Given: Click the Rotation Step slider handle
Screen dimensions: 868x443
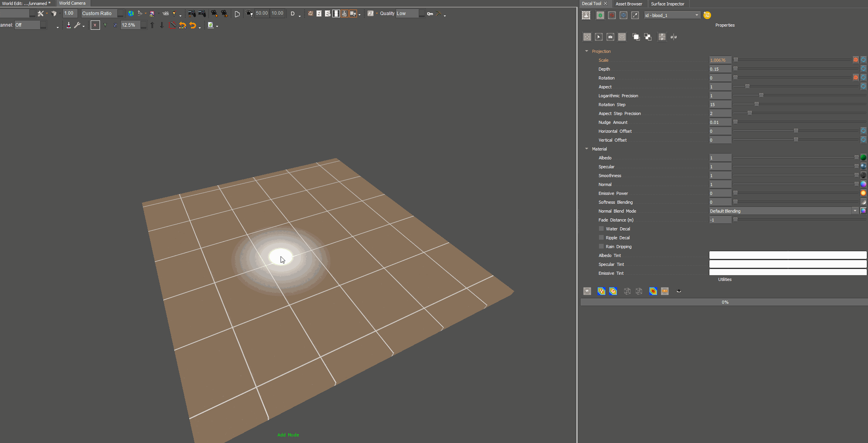Looking at the screenshot, I should click(x=756, y=104).
